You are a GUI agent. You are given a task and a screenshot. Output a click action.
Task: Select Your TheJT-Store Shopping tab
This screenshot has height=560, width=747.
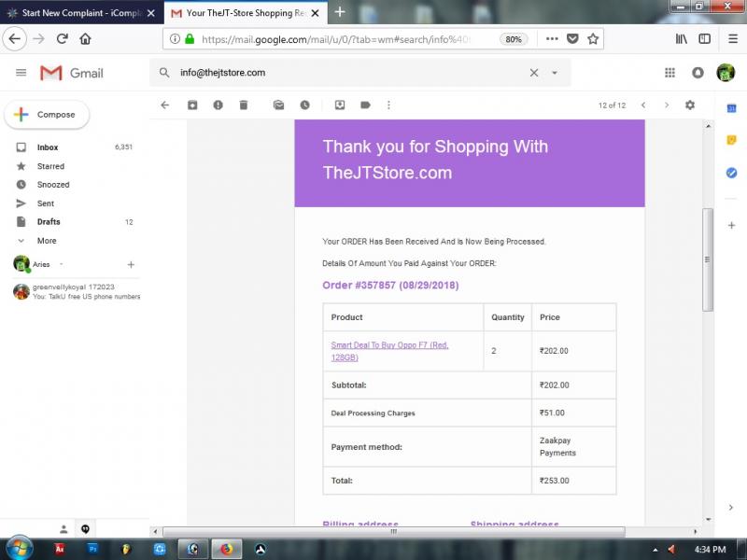[x=246, y=13]
